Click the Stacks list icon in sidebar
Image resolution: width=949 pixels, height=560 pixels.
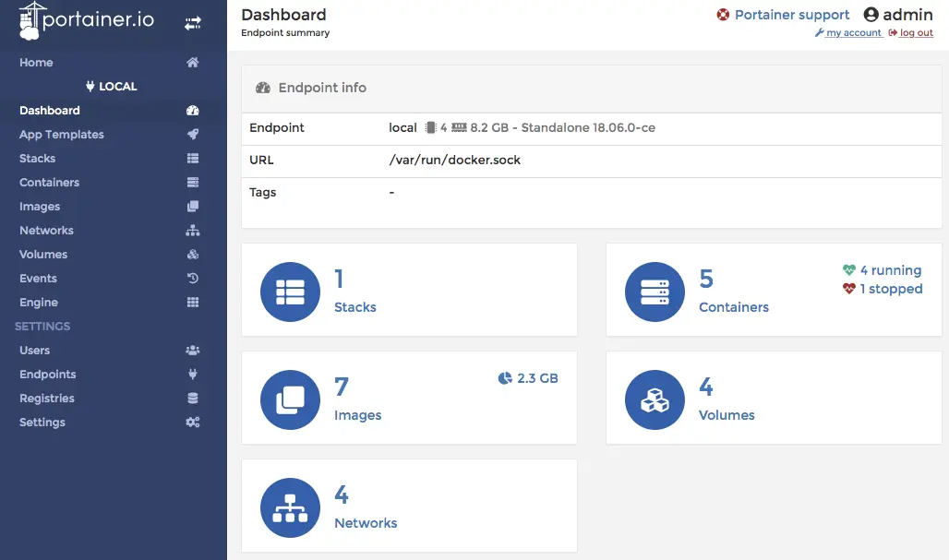192,159
